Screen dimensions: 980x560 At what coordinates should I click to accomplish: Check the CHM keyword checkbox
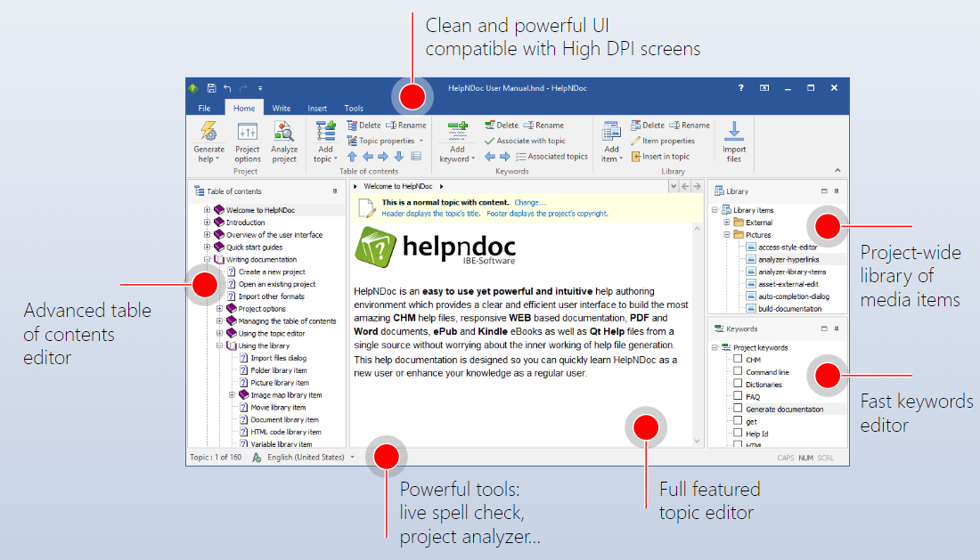(739, 359)
